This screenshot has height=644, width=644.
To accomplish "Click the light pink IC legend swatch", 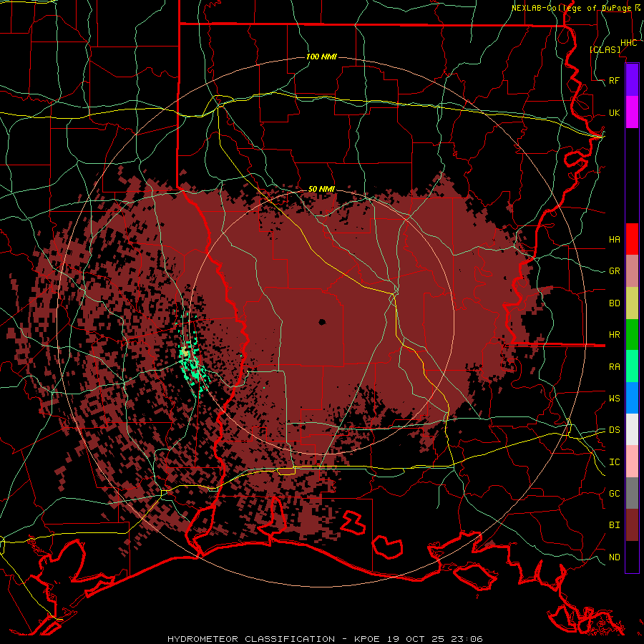I will [x=632, y=462].
